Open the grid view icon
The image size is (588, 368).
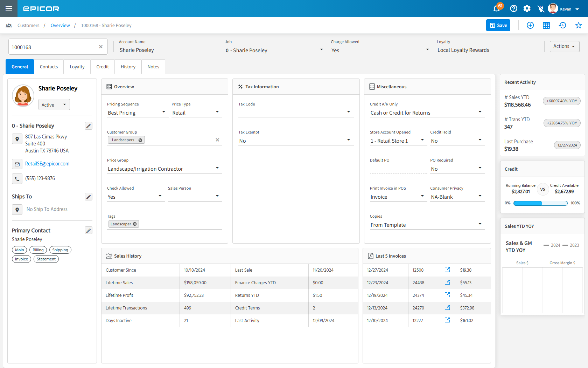(x=546, y=25)
